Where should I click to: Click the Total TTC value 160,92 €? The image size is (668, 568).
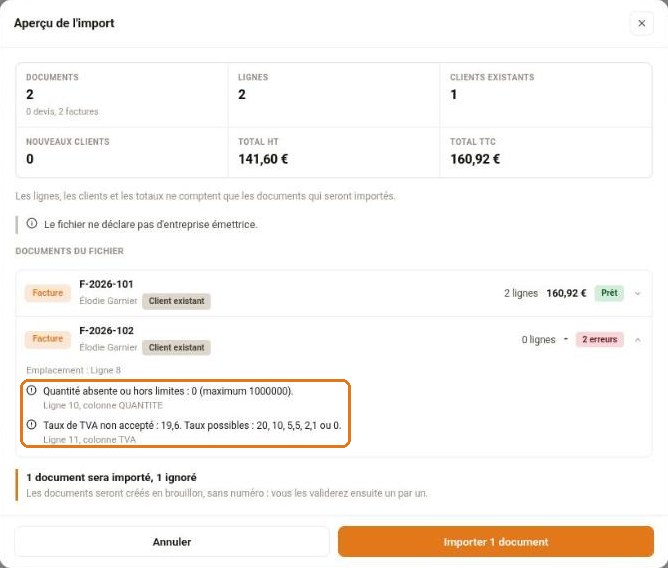pyautogui.click(x=475, y=159)
